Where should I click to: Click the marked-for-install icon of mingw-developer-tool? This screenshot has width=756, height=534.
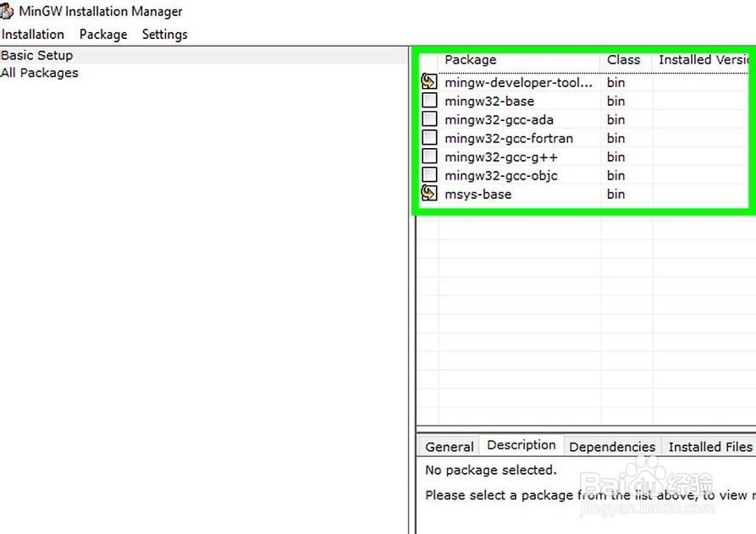429,81
